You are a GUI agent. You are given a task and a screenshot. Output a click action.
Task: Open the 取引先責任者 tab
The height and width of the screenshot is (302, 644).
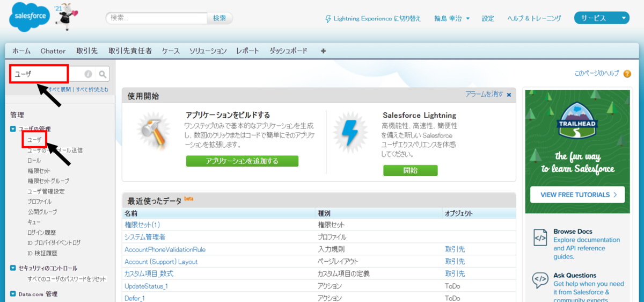coord(130,51)
